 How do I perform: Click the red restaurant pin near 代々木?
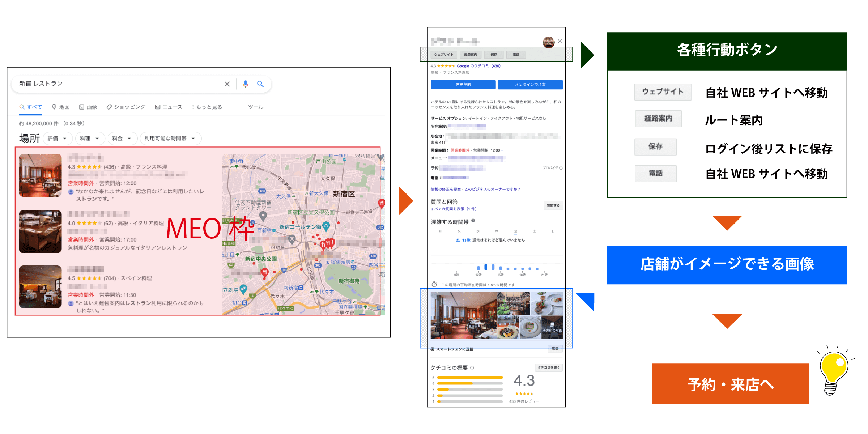click(x=265, y=273)
